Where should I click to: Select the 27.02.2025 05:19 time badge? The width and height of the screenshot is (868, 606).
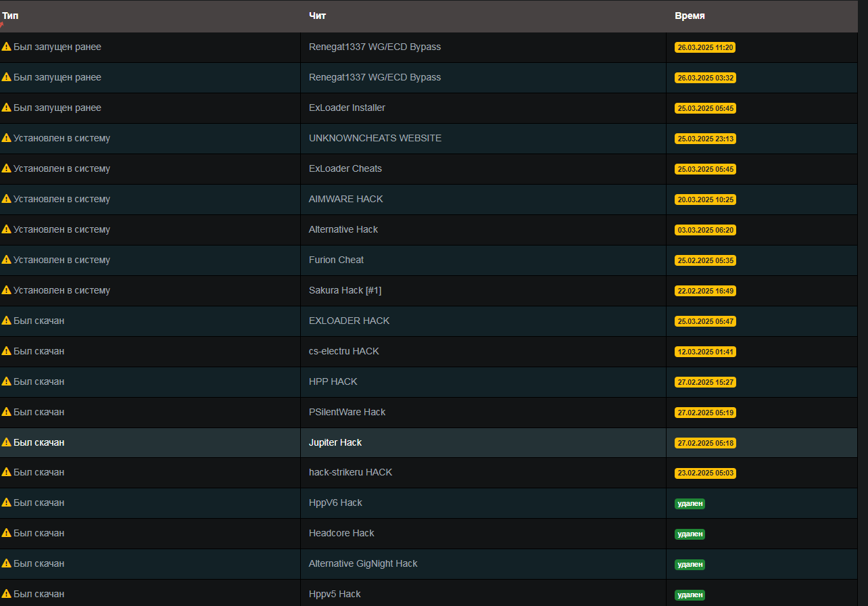coord(705,413)
